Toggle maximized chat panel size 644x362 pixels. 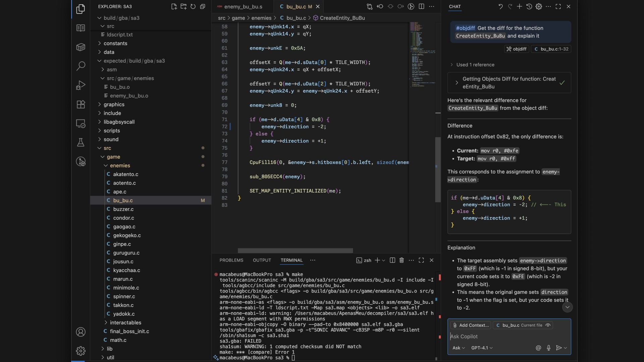point(558,6)
